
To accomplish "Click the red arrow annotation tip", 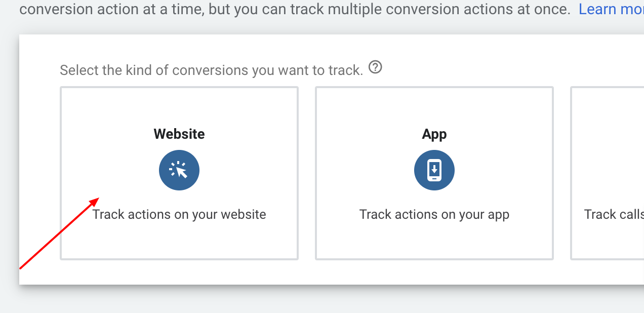I will coord(98,198).
